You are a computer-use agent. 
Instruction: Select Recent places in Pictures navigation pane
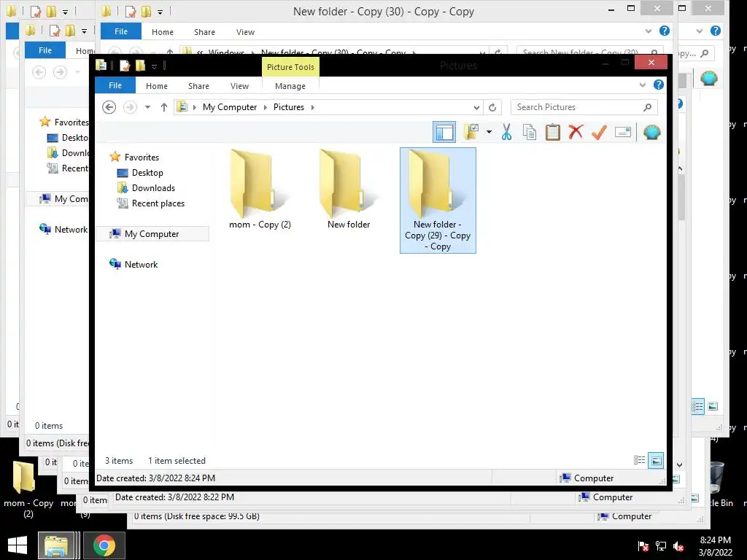pyautogui.click(x=158, y=203)
